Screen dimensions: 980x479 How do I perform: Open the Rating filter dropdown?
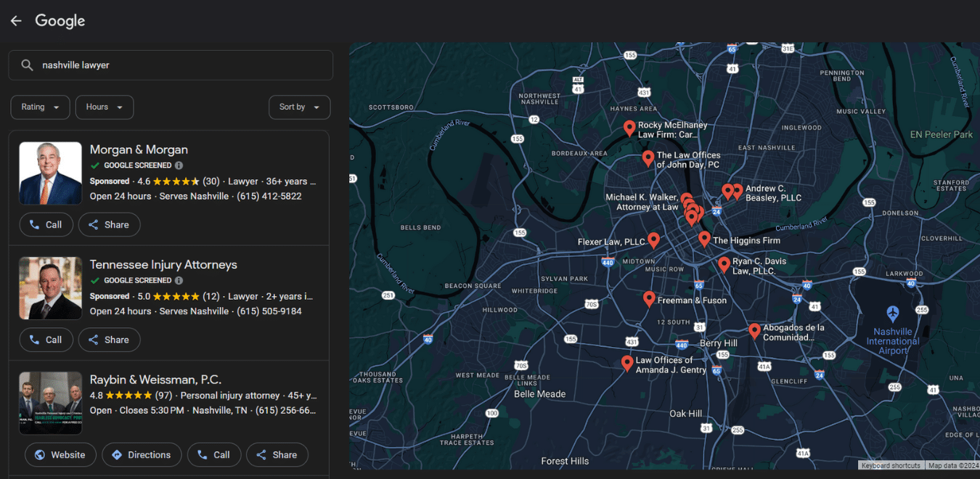40,107
